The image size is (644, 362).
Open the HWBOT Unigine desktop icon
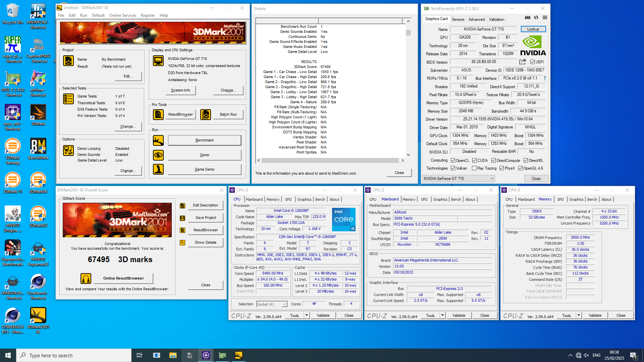(13, 219)
